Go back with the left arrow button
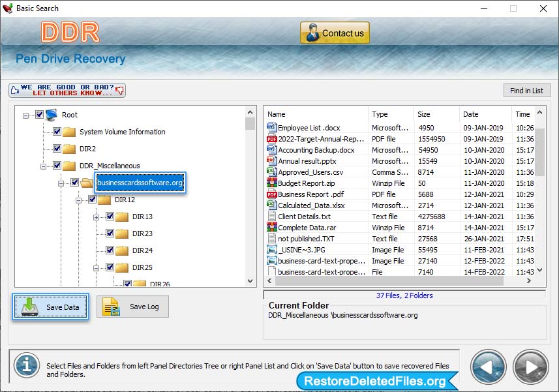 [488, 367]
